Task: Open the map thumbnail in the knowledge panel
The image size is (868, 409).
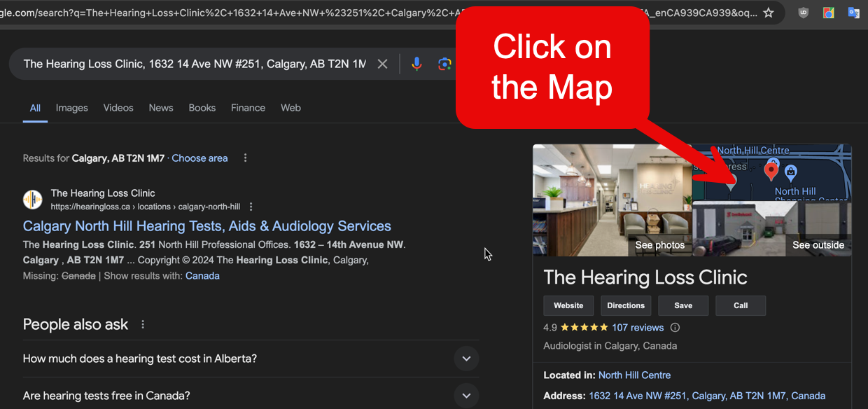Action: [x=772, y=172]
